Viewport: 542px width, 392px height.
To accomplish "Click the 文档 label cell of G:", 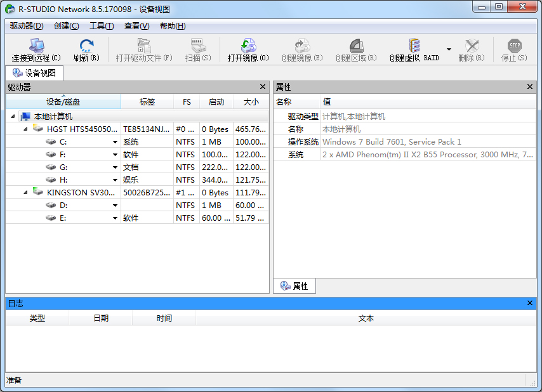I will tap(147, 167).
